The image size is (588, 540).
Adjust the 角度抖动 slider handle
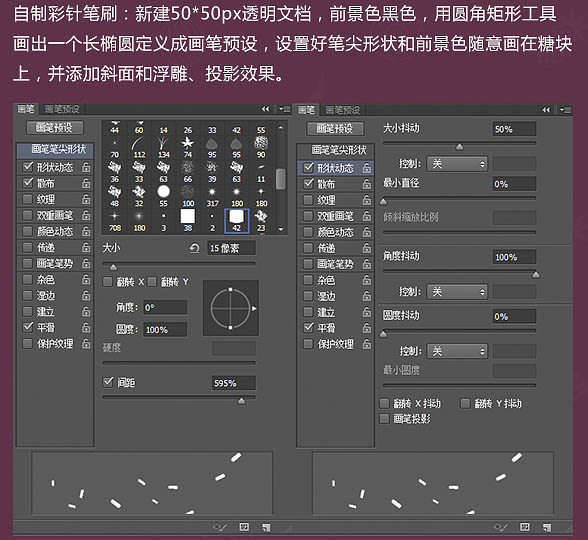click(536, 275)
